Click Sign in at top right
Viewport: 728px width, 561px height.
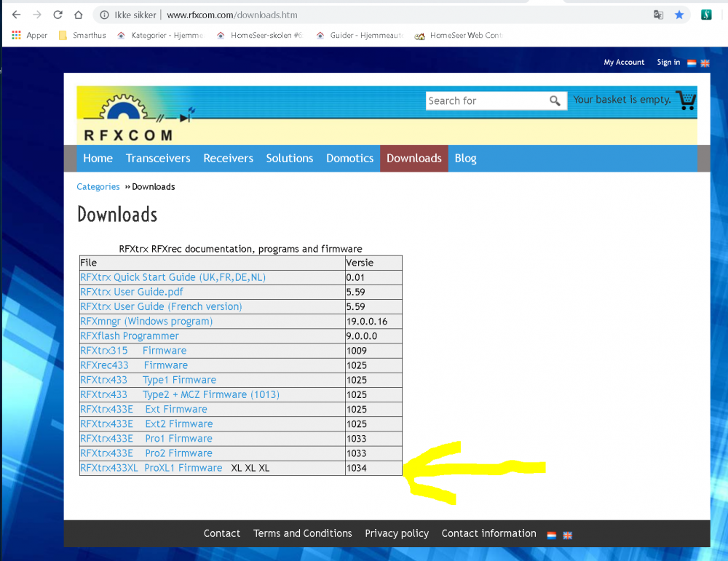(668, 63)
